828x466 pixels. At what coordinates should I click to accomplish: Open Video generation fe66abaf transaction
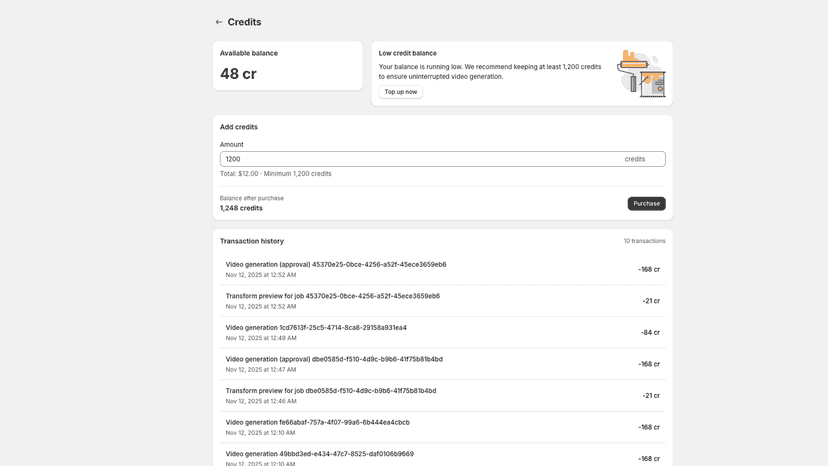pos(443,427)
